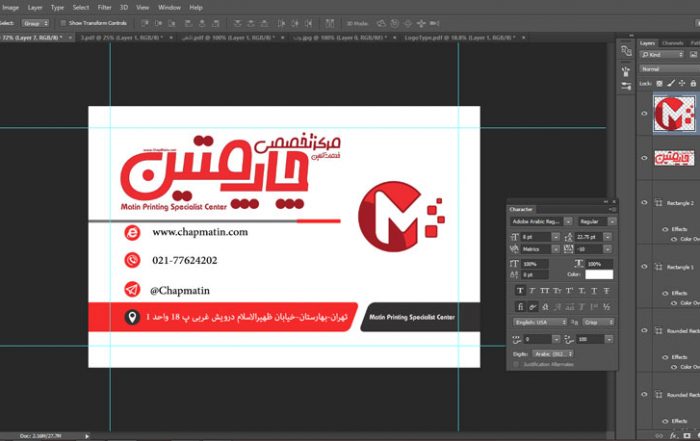This screenshot has height=441, width=700.
Task: Toggle Faux Italic in Character panel
Action: coord(532,291)
